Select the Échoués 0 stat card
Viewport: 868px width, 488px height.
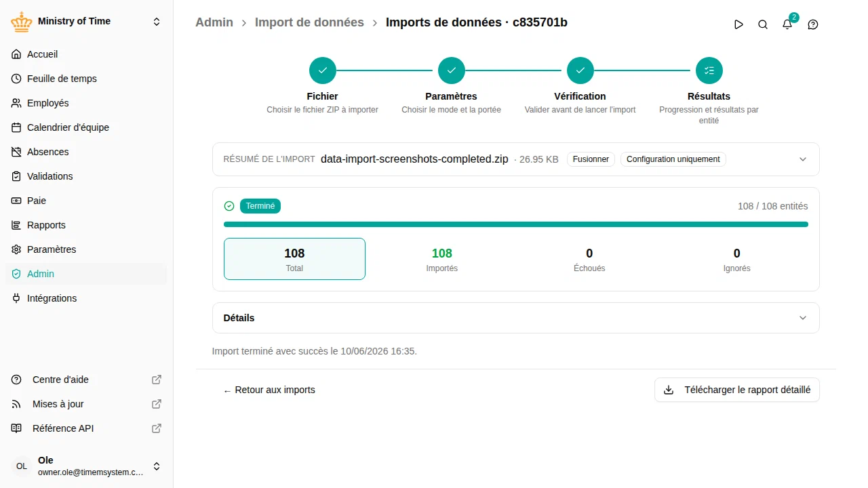589,259
